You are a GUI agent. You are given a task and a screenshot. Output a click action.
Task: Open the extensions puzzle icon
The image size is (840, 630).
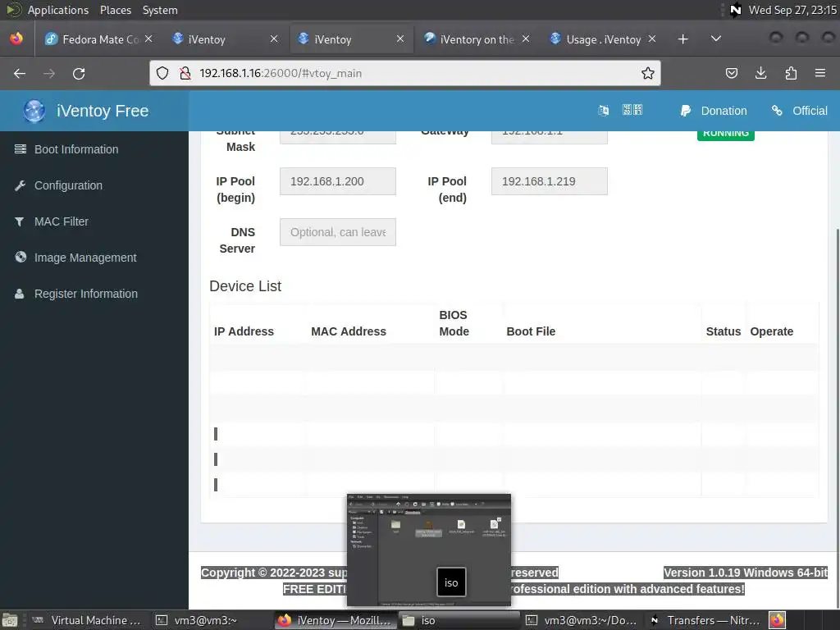pos(791,73)
